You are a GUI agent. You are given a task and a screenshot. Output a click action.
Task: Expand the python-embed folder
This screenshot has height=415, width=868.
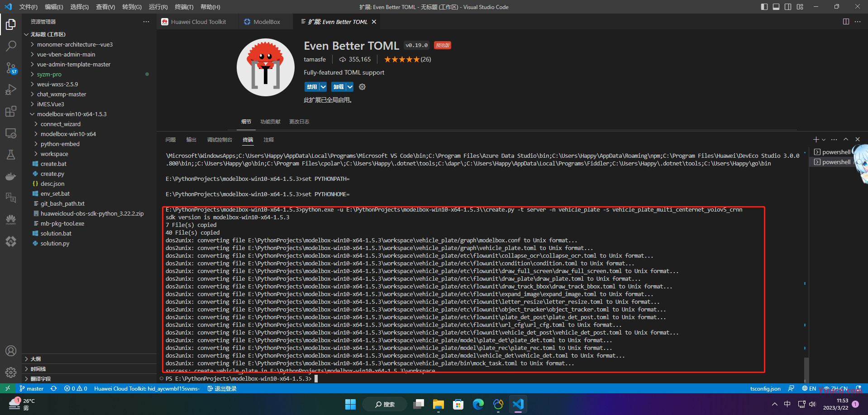60,144
